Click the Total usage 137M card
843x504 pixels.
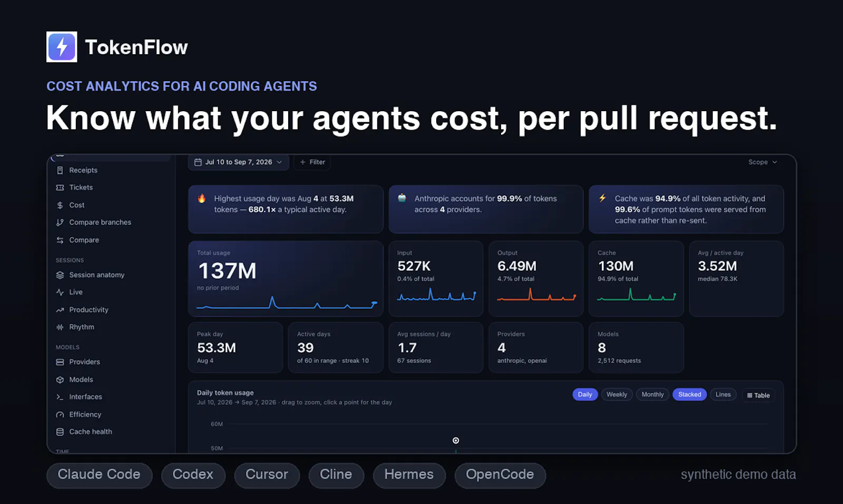tap(286, 279)
